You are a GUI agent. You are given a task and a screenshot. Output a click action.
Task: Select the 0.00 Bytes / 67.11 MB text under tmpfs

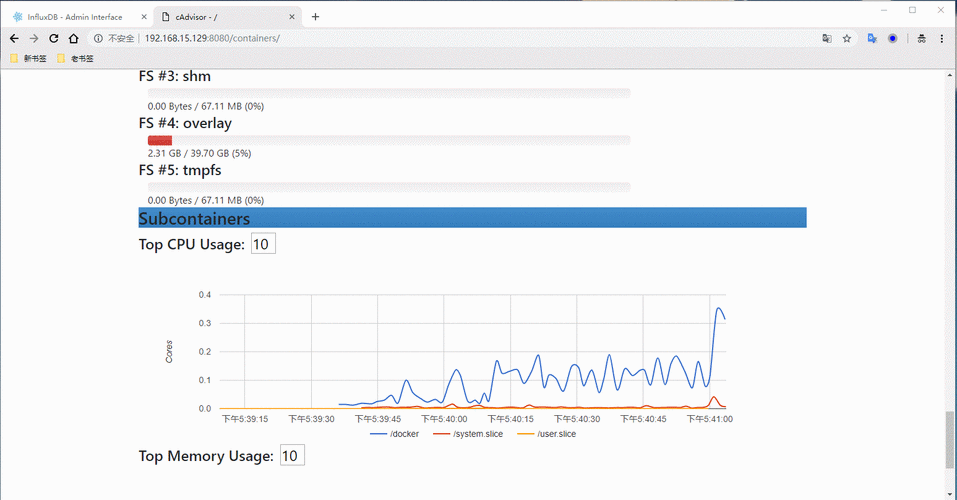click(x=206, y=200)
